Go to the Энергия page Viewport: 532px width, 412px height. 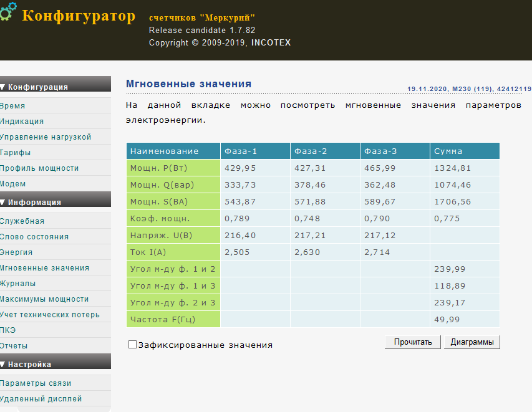click(x=16, y=252)
